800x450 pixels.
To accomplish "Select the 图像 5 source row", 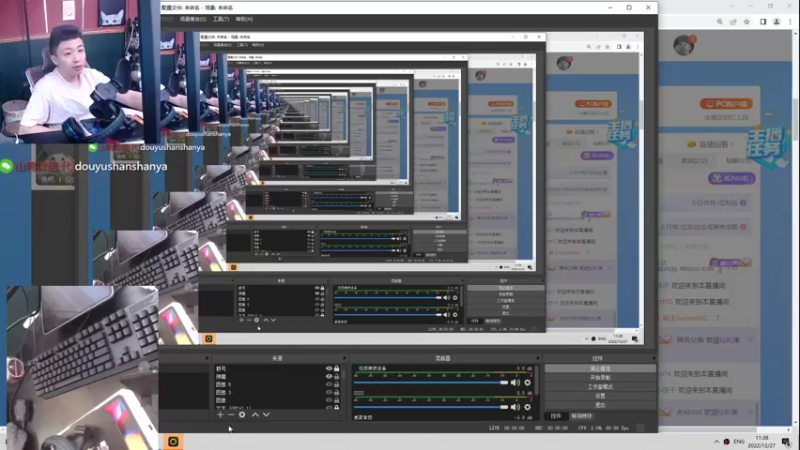I will pyautogui.click(x=278, y=384).
